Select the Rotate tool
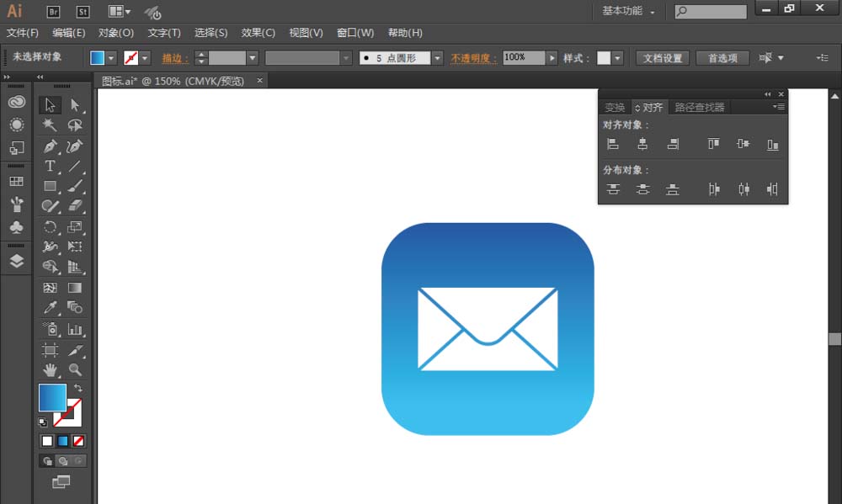This screenshot has height=504, width=842. pos(50,227)
